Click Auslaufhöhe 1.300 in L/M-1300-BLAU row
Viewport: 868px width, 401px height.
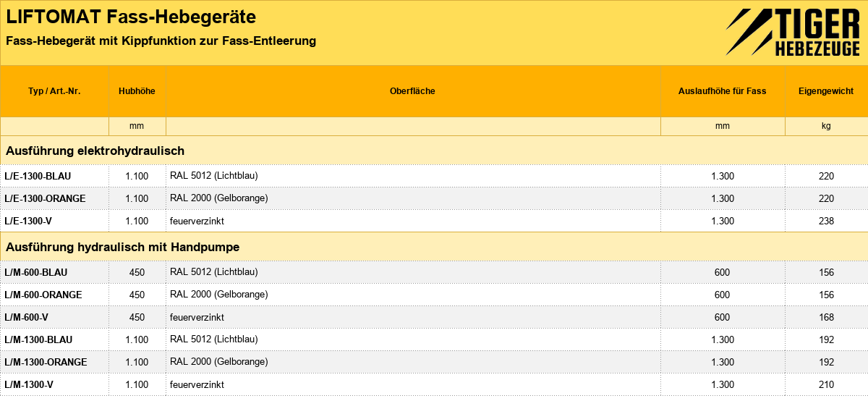click(x=722, y=339)
